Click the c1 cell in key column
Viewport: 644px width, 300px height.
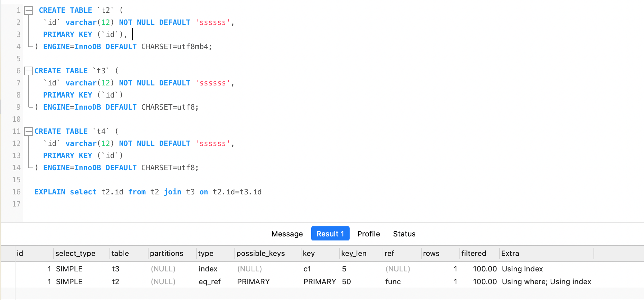[307, 269]
